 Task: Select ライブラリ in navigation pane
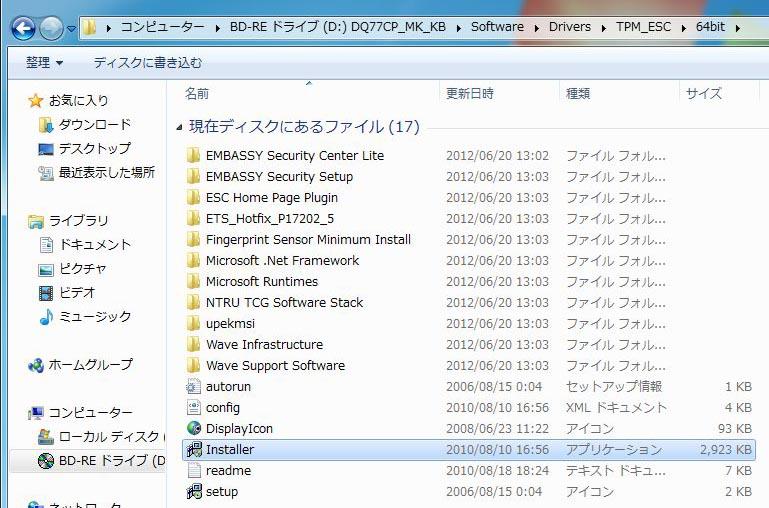click(68, 221)
